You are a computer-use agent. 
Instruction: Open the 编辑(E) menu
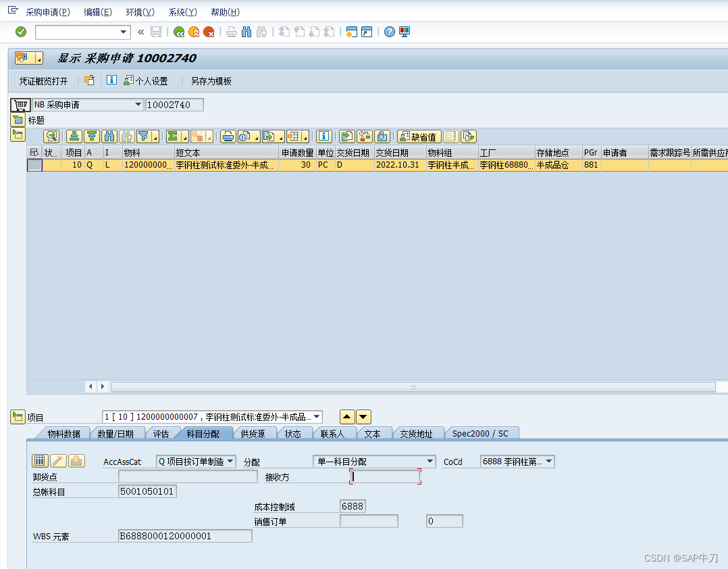click(98, 12)
